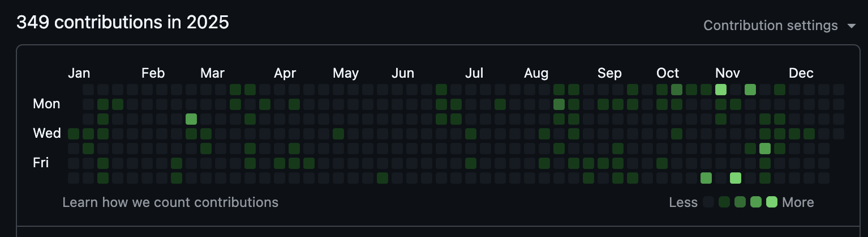Select the brightest Sunday cell in early November

[x=721, y=90]
